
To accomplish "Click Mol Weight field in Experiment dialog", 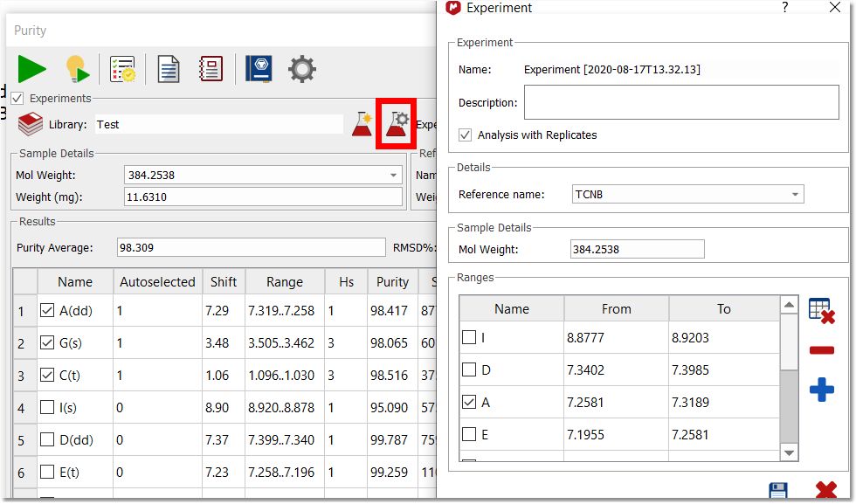I will [x=637, y=250].
